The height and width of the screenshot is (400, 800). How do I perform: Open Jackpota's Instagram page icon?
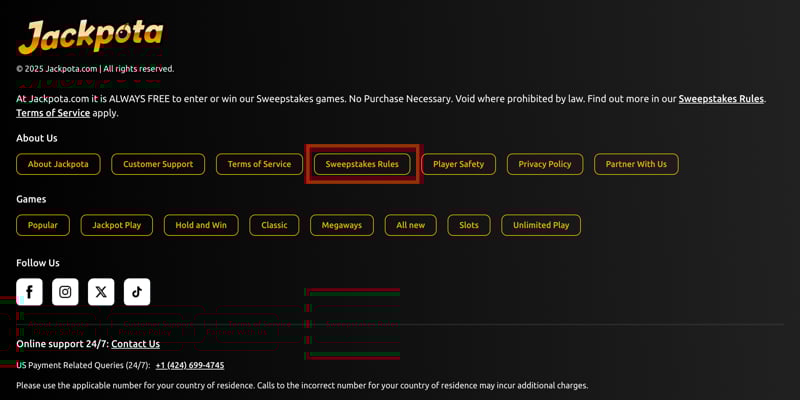tap(65, 292)
